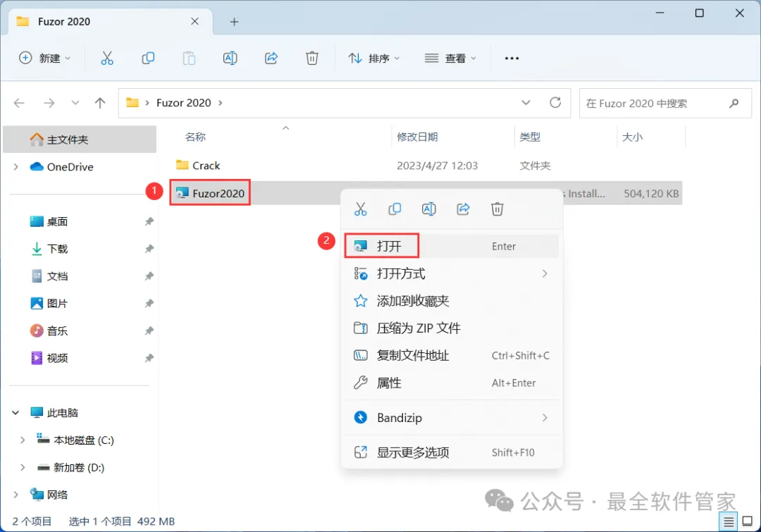Choose 显示更多选项

452,452
